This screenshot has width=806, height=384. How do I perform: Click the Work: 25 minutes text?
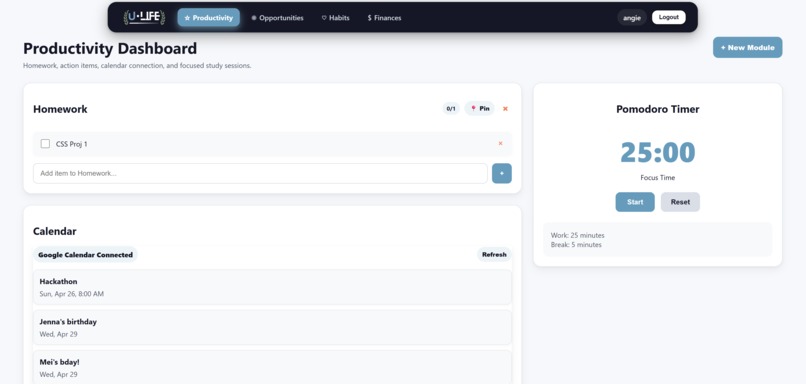[577, 235]
